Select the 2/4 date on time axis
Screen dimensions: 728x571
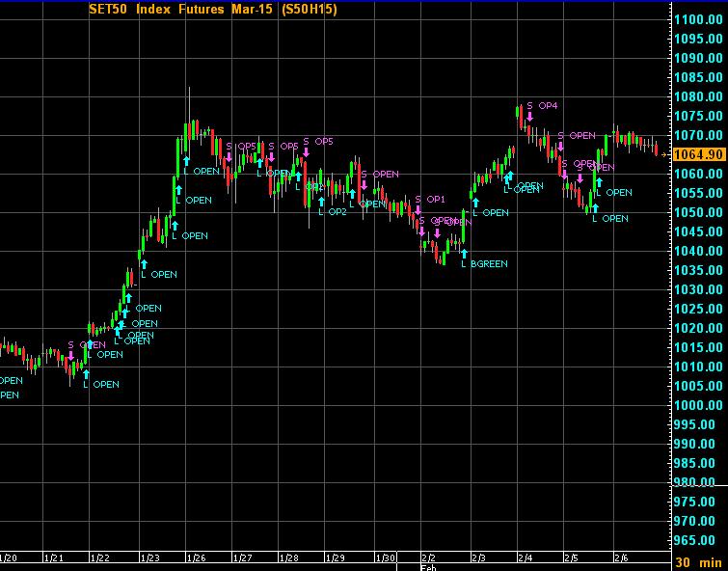[526, 557]
